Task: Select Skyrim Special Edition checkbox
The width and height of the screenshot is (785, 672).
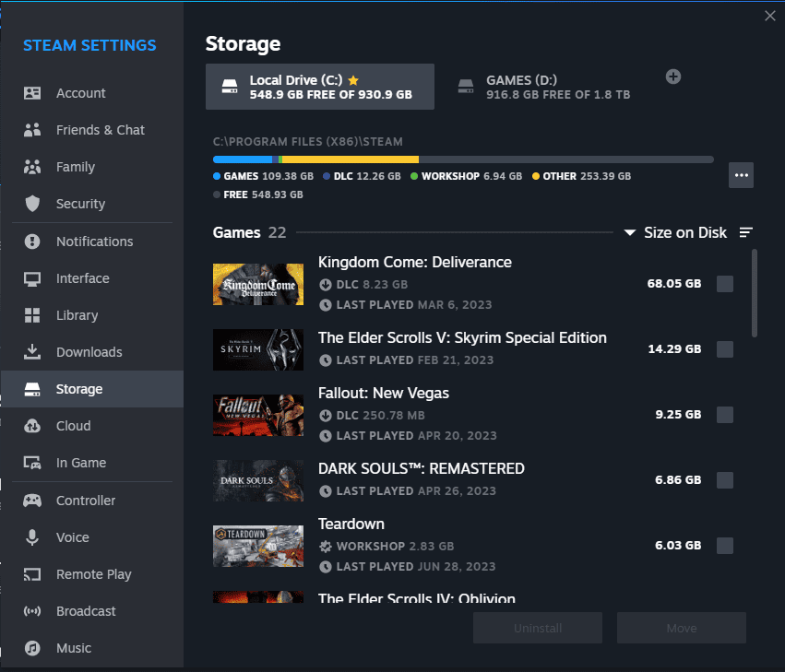Action: click(725, 349)
